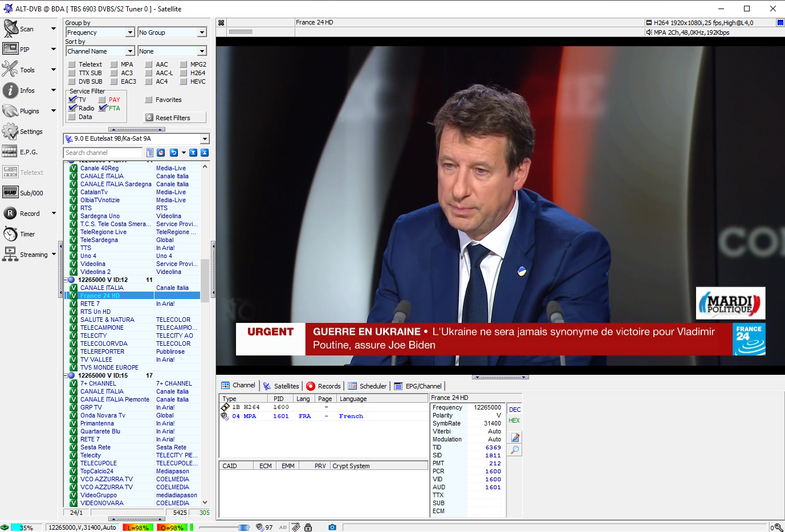Image resolution: width=785 pixels, height=532 pixels.
Task: Click the HEX display button
Action: click(x=514, y=420)
